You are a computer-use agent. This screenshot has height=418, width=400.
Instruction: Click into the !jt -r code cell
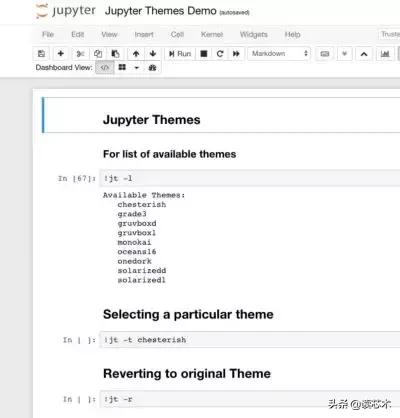pyautogui.click(x=250, y=399)
